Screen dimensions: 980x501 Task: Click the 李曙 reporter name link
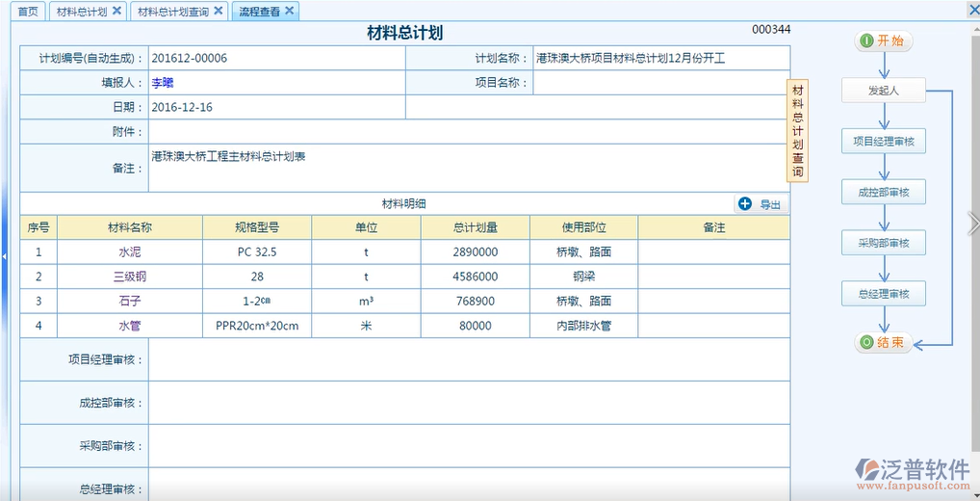[163, 83]
